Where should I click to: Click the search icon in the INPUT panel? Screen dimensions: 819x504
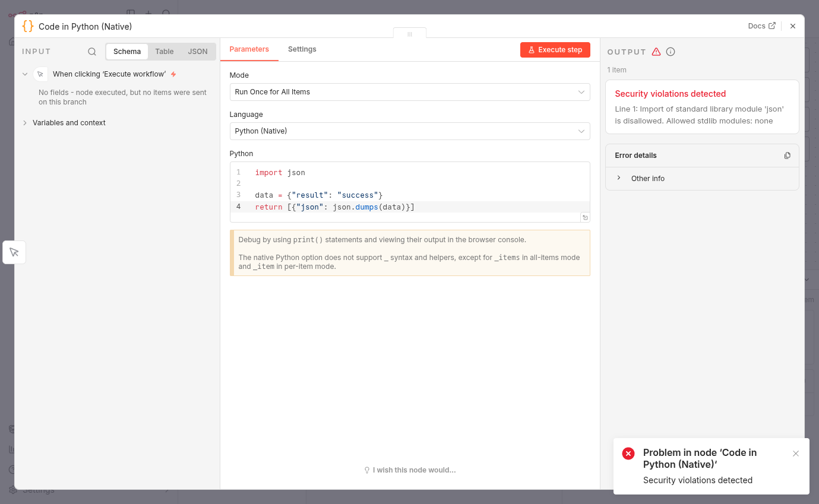[x=91, y=51]
